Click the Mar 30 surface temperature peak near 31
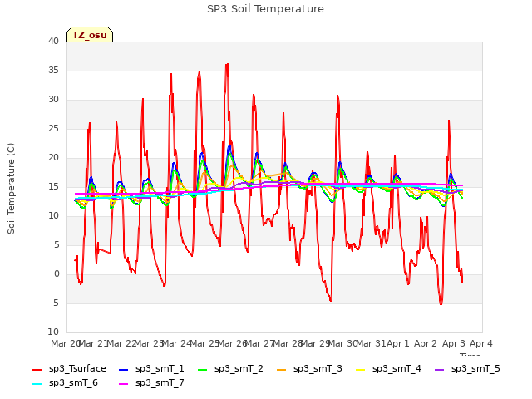This screenshot has height=399, width=532. point(337,96)
